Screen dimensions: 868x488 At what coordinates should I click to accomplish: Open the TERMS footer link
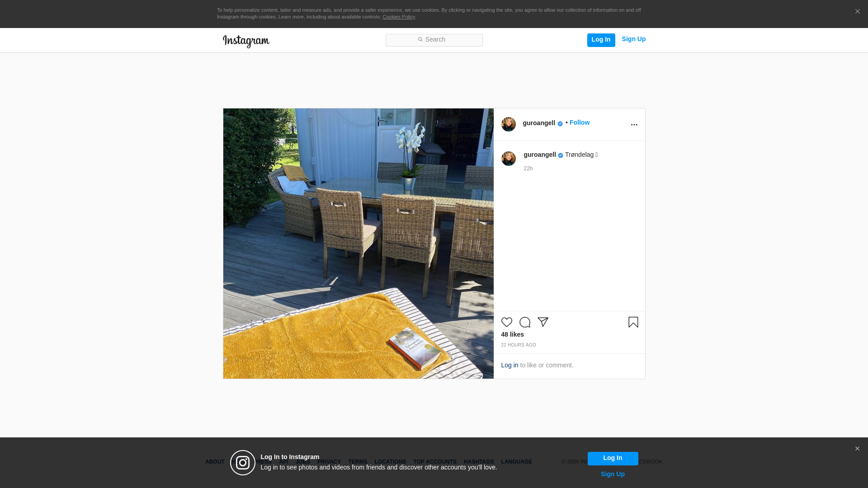[358, 462]
